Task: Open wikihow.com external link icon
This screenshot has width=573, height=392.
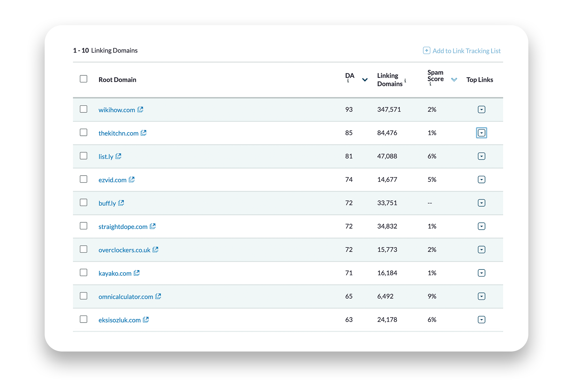Action: 140,109
